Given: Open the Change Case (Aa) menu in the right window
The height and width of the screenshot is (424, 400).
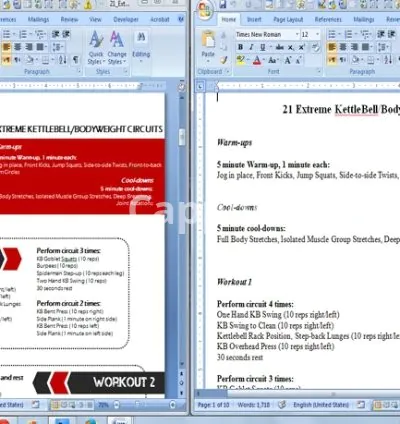Looking at the screenshot, I should [273, 60].
